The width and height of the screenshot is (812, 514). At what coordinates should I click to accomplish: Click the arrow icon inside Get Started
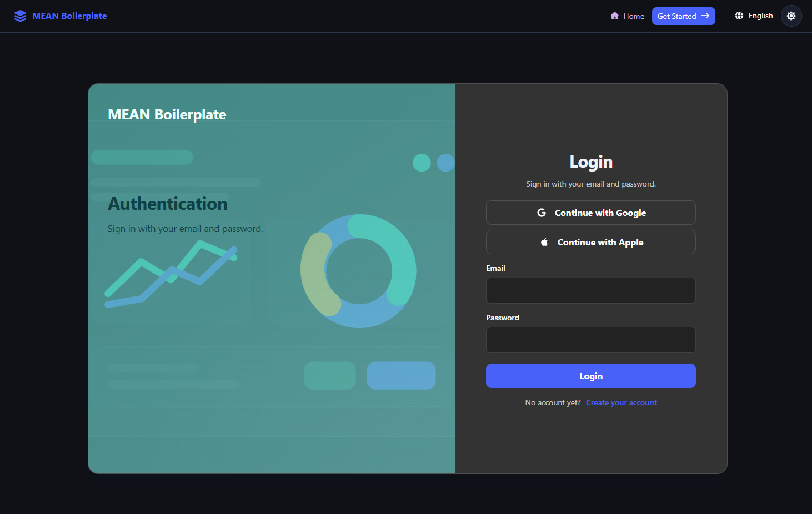pos(704,16)
